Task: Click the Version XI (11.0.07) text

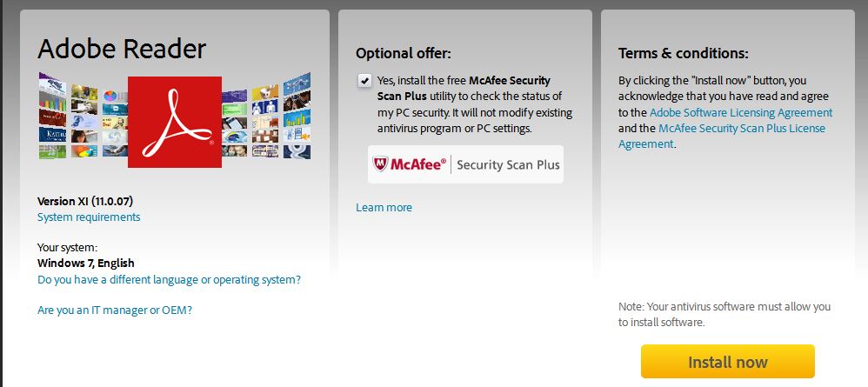Action: [85, 201]
